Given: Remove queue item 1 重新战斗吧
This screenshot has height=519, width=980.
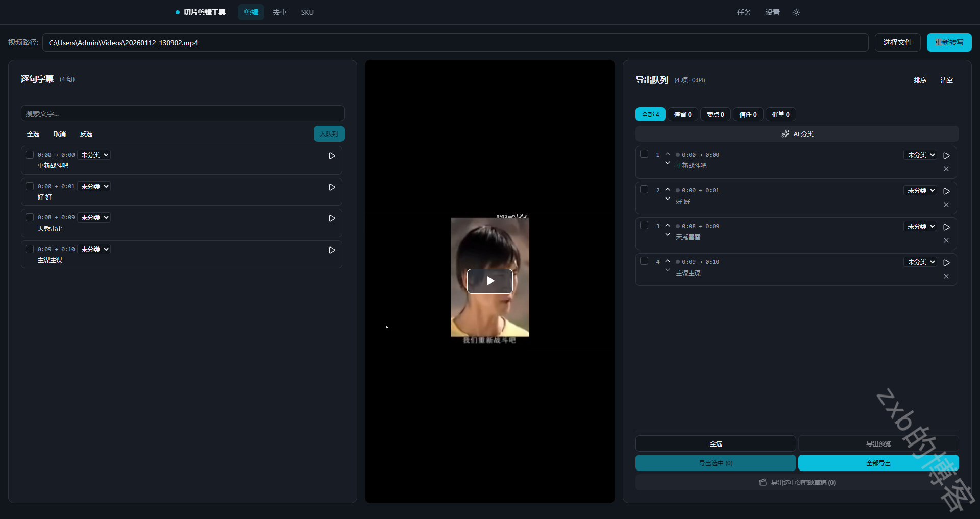Looking at the screenshot, I should tap(946, 169).
